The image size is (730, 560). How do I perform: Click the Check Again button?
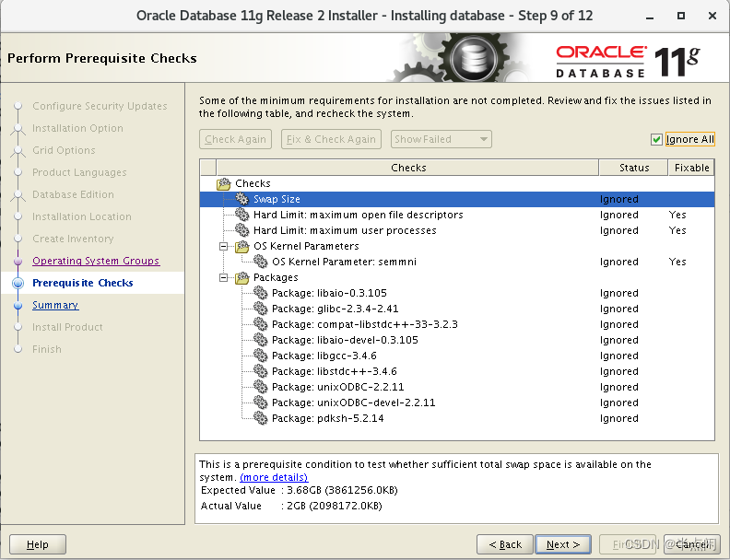click(x=235, y=139)
